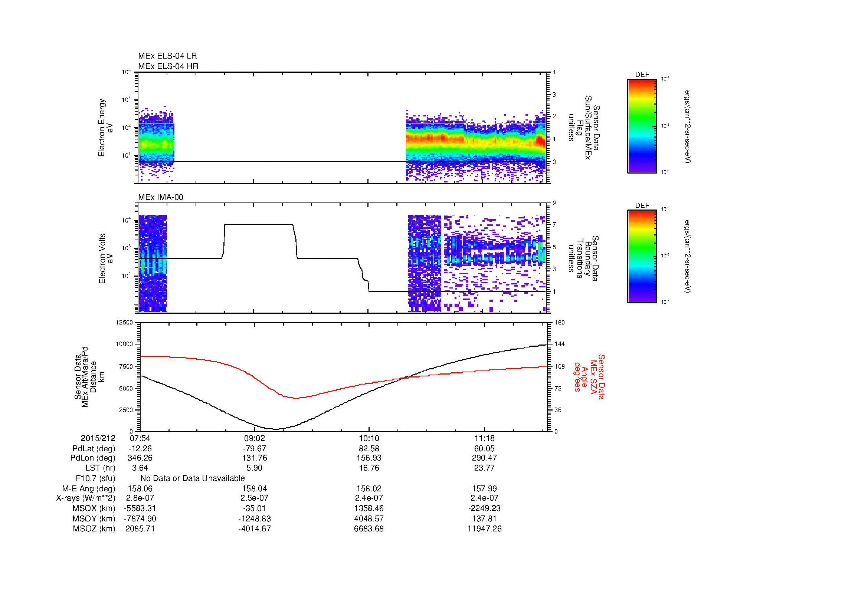Click the date label '2015/212'
Image resolution: width=868 pixels, height=613 pixels.
98,438
